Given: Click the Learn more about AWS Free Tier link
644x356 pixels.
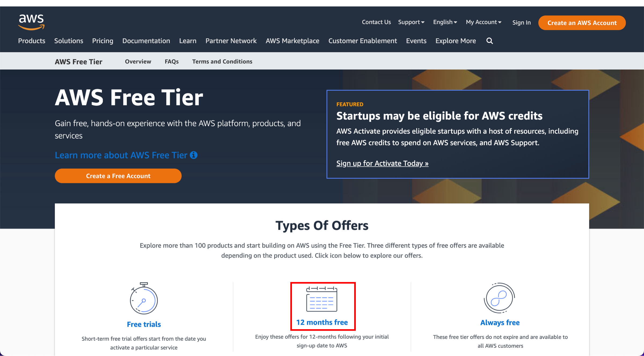Looking at the screenshot, I should (x=126, y=154).
